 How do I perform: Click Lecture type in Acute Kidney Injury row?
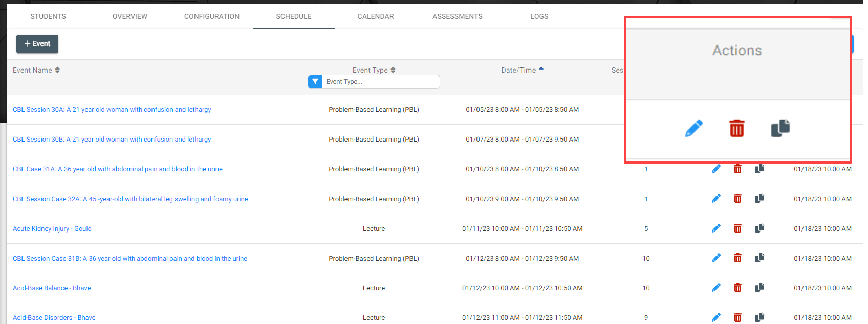tap(374, 228)
